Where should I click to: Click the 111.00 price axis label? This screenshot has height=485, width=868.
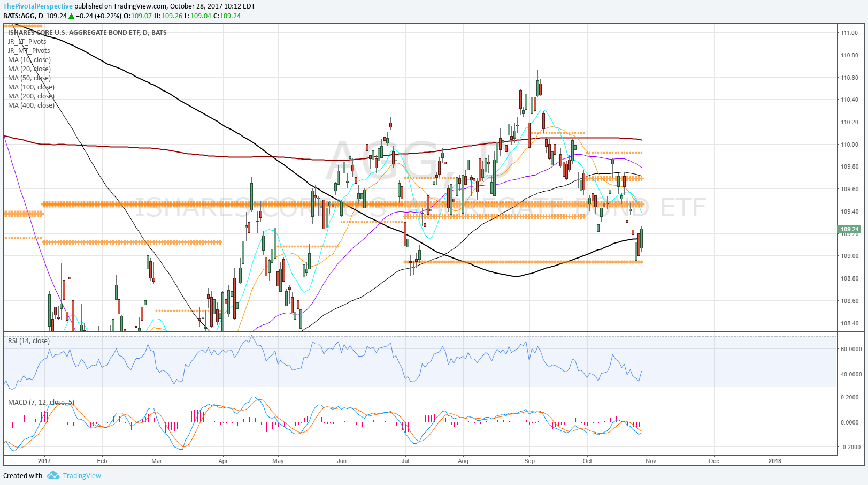[x=849, y=33]
